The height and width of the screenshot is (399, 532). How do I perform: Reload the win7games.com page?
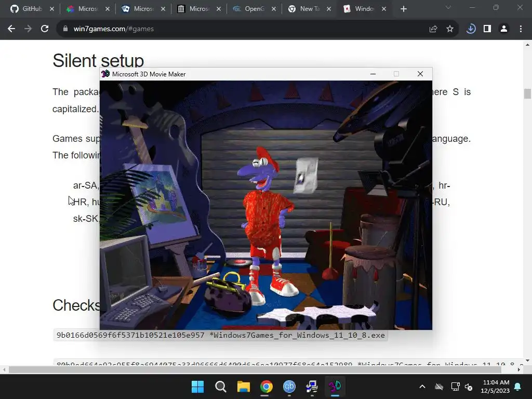tap(45, 29)
